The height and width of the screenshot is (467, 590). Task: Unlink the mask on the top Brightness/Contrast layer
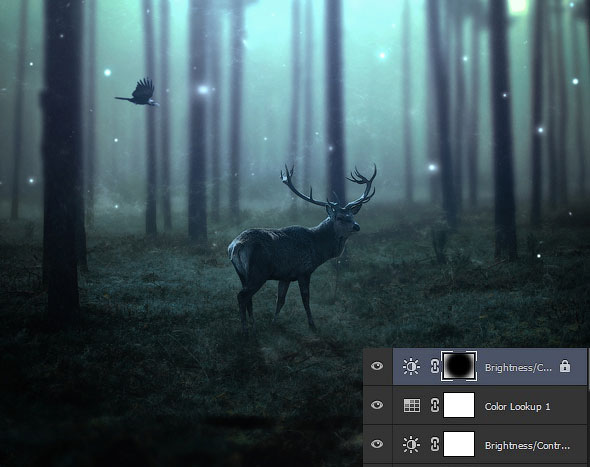click(435, 366)
